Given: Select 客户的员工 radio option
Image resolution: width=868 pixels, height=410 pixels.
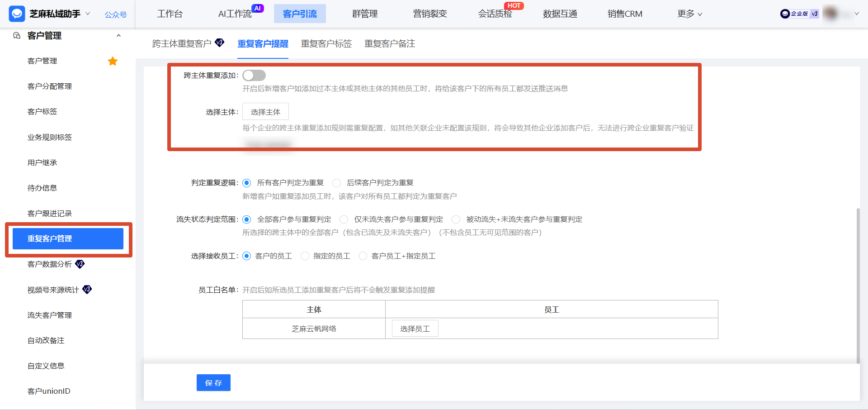Looking at the screenshot, I should [x=246, y=256].
